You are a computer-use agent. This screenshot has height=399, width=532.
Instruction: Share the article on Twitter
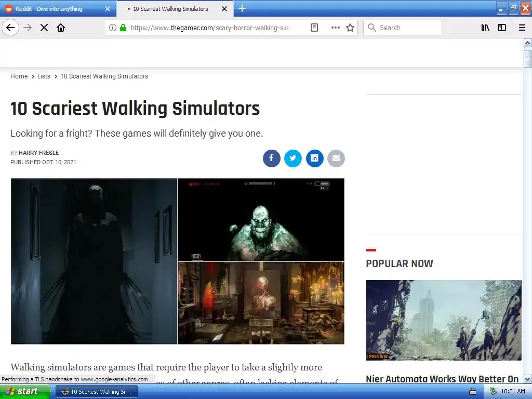click(x=293, y=158)
